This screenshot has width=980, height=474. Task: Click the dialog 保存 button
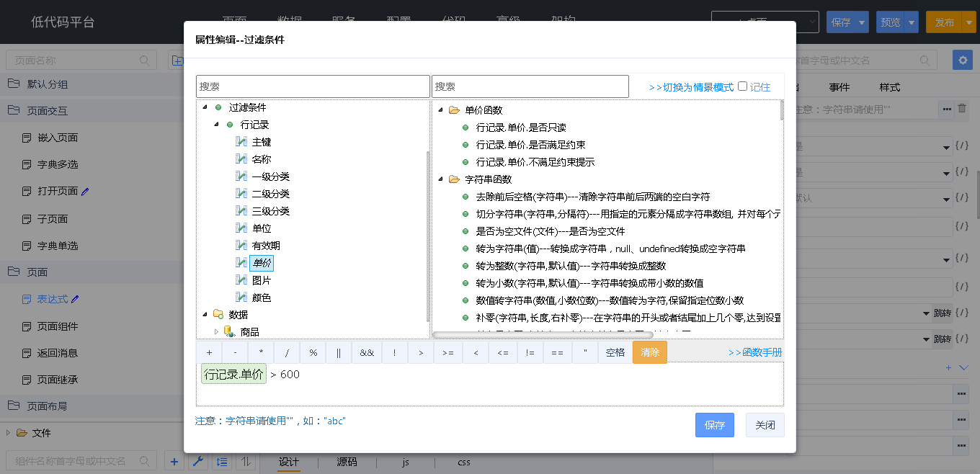click(x=715, y=425)
